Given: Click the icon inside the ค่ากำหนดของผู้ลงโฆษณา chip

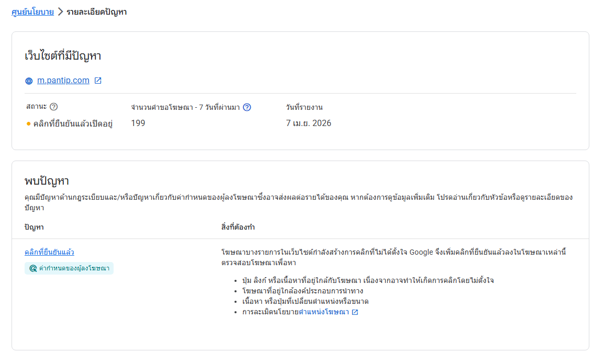Looking at the screenshot, I should pos(33,268).
